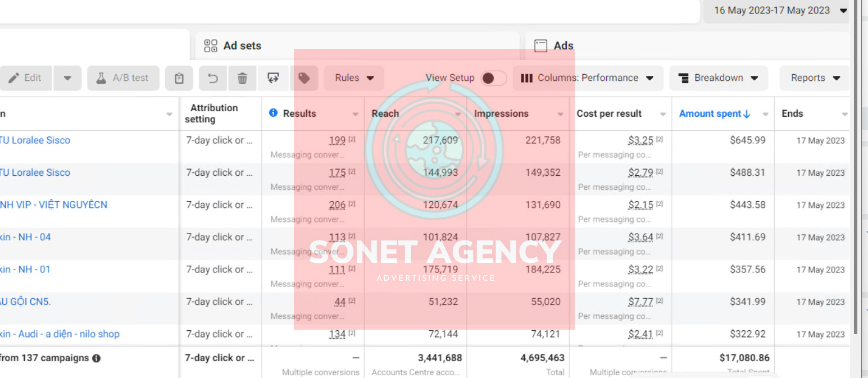Click the Ad sets grid icon
This screenshot has height=378, width=868.
click(211, 46)
